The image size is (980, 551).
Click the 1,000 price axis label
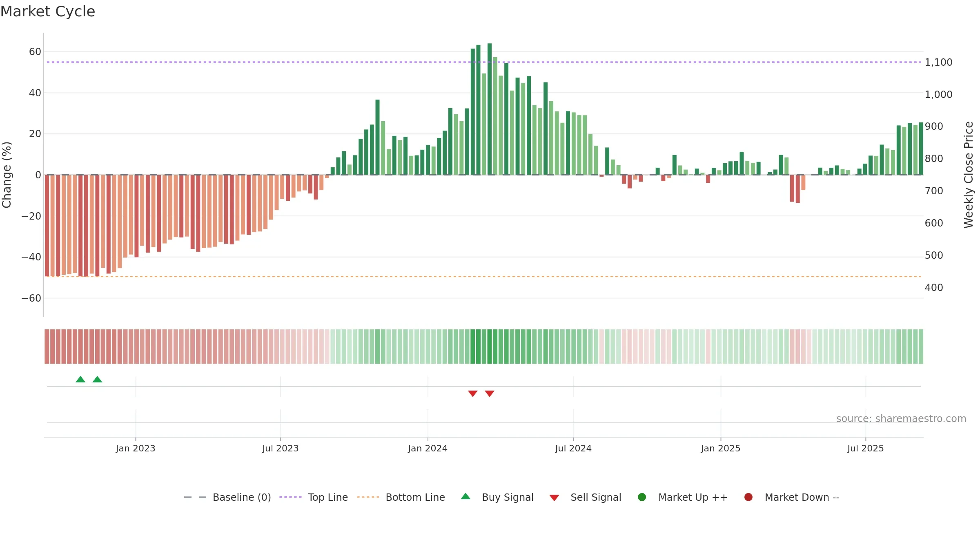click(938, 95)
